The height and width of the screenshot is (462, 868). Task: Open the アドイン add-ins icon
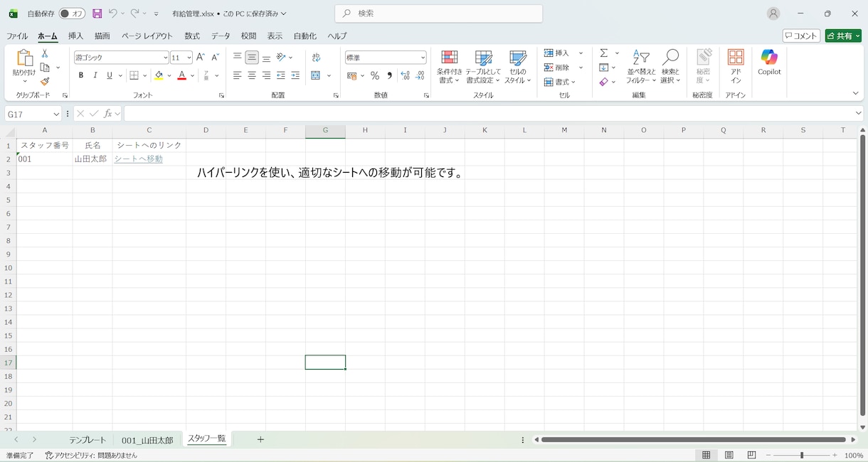click(736, 66)
